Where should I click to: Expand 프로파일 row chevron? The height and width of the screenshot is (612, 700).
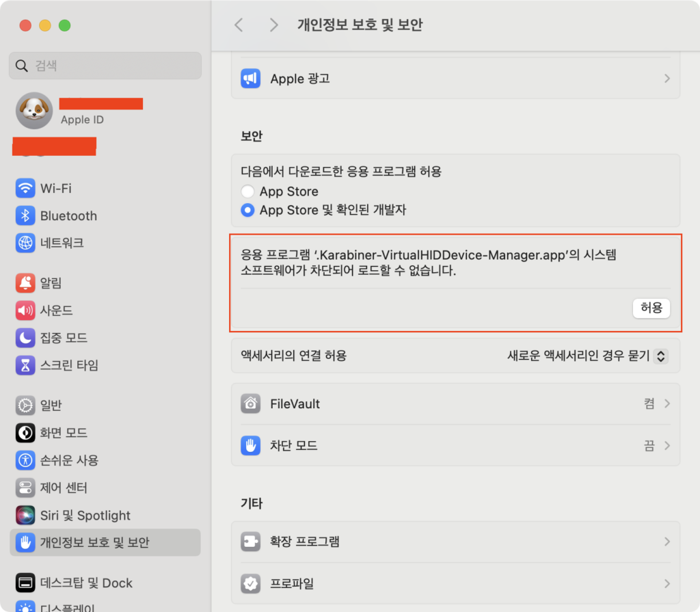[667, 583]
